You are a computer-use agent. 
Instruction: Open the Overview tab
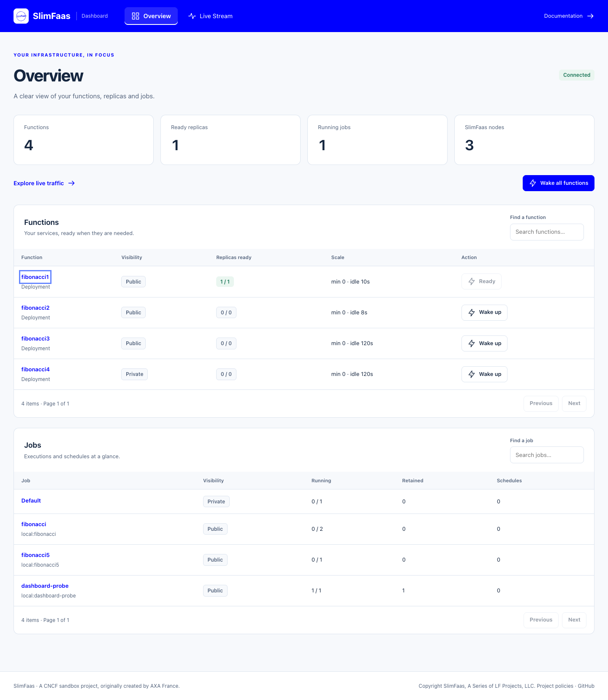pyautogui.click(x=151, y=16)
